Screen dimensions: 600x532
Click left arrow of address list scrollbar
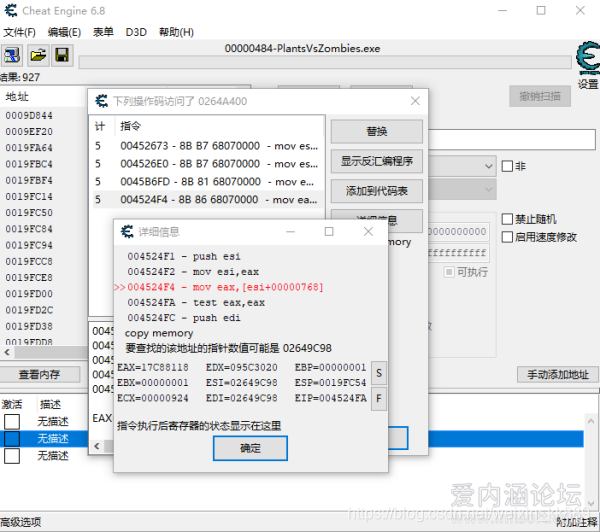point(7,352)
